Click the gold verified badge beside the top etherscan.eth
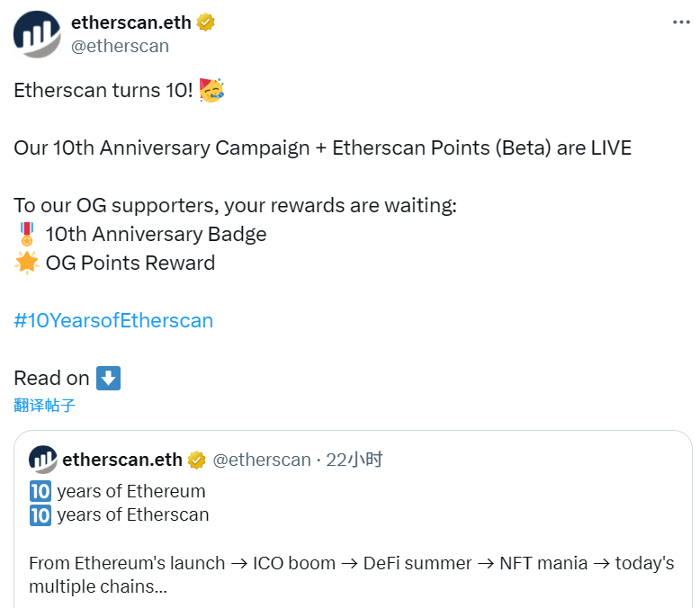700x608 pixels. tap(206, 22)
